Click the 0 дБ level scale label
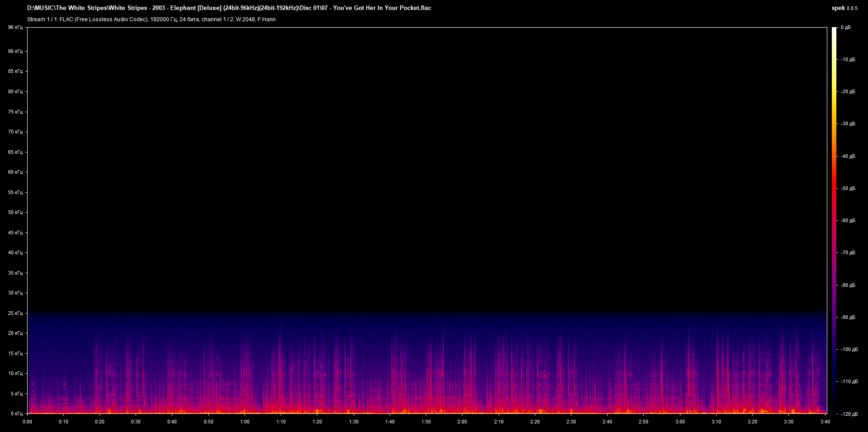 (846, 28)
